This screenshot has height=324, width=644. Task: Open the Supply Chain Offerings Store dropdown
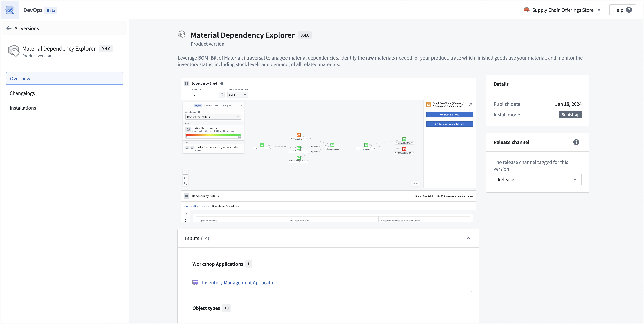[562, 10]
